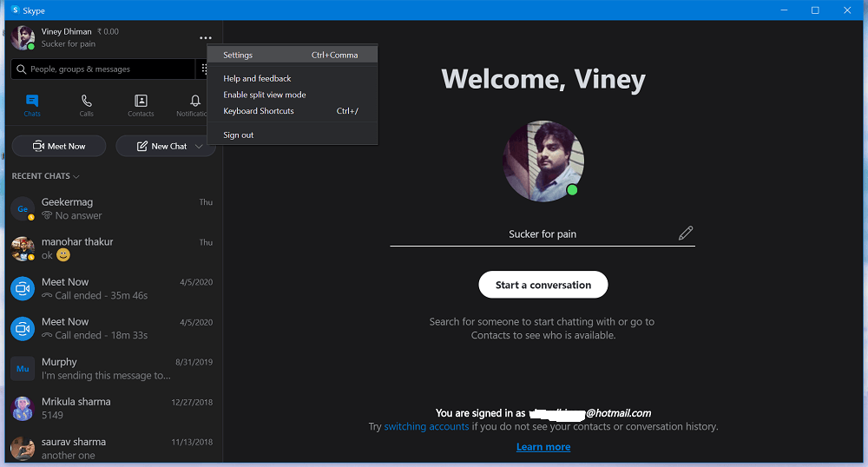Open the Meet Now call ended 35m 46s chat
This screenshot has width=868, height=467.
[113, 288]
